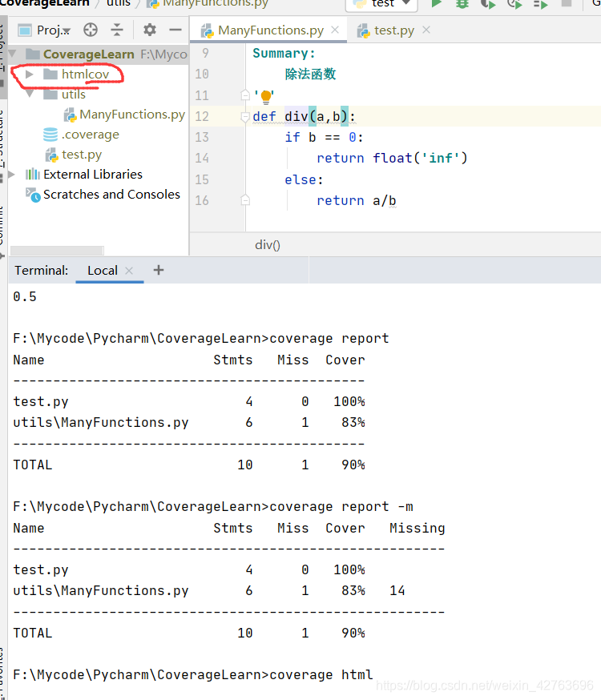Screen dimensions: 601x700
Task: Click the Python file icon beside ManyFunctions.py
Action: pyautogui.click(x=70, y=114)
